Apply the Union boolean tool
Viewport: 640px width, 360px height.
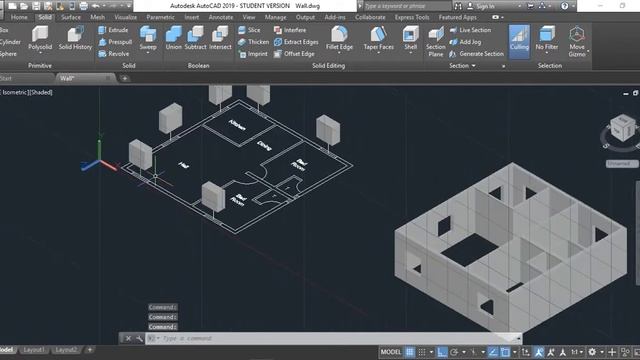coord(173,38)
